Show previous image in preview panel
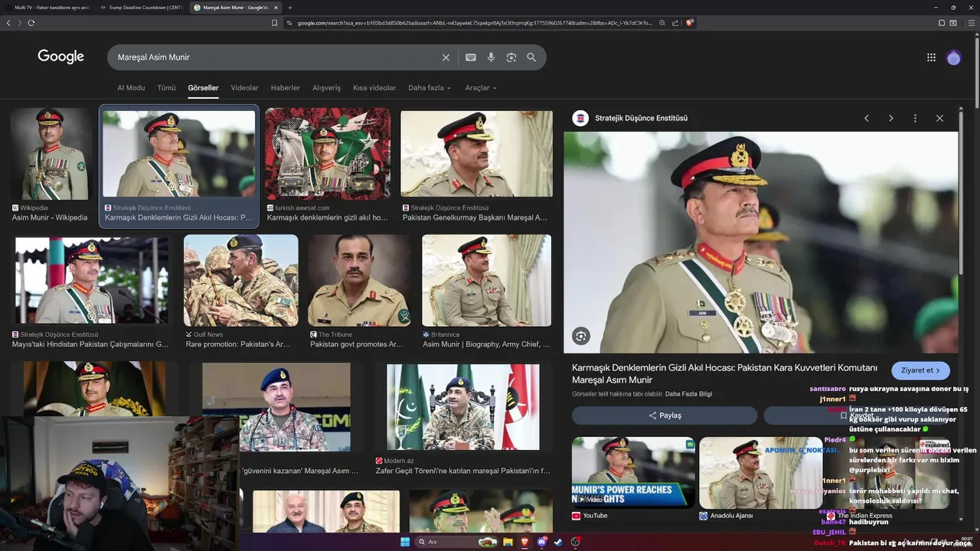 (867, 118)
